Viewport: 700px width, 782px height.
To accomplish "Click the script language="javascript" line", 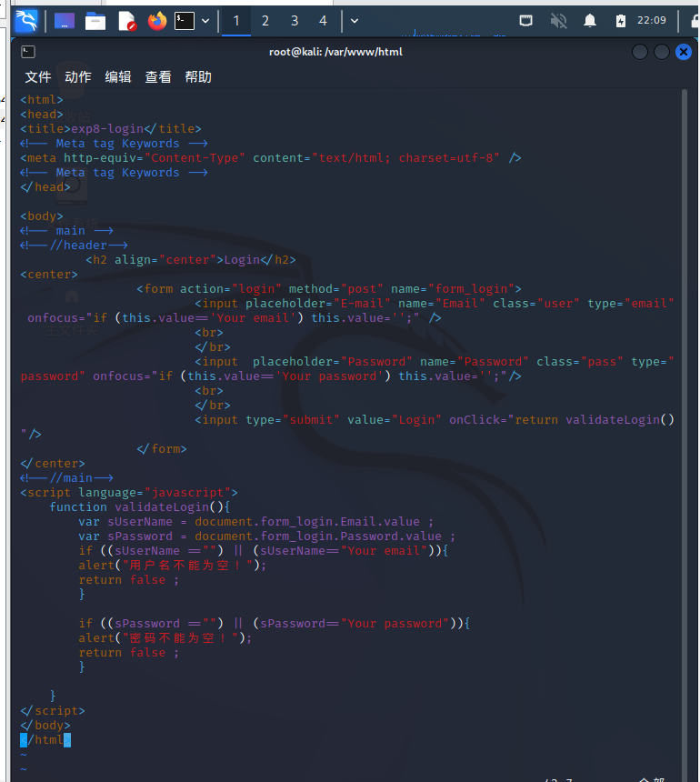I will pos(129,493).
